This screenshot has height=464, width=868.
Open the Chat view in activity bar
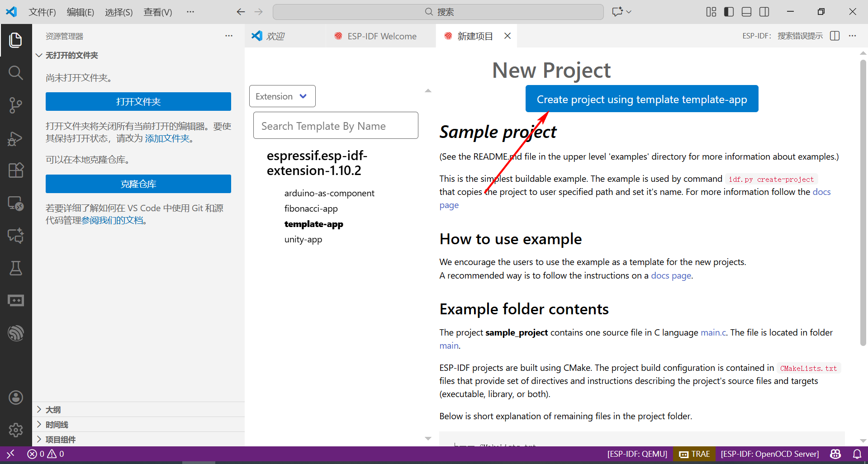(x=16, y=236)
